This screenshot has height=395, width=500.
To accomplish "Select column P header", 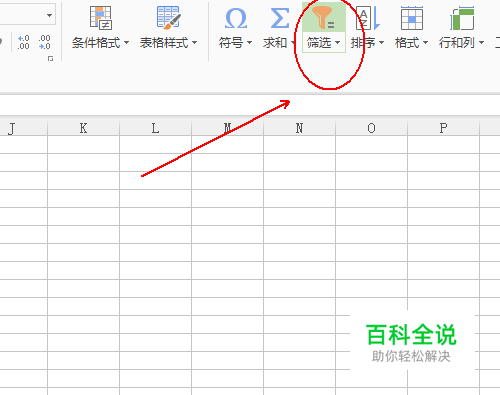I will [x=443, y=128].
